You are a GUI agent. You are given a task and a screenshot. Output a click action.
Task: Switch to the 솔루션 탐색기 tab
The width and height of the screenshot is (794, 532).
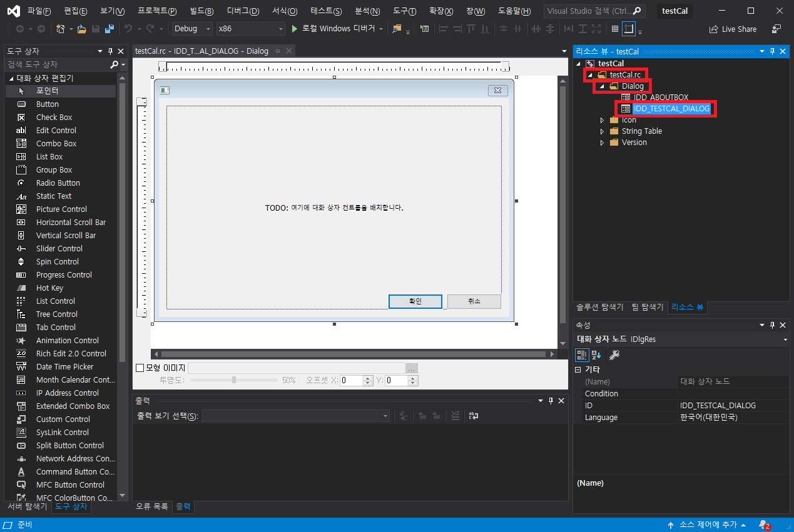[x=599, y=307]
